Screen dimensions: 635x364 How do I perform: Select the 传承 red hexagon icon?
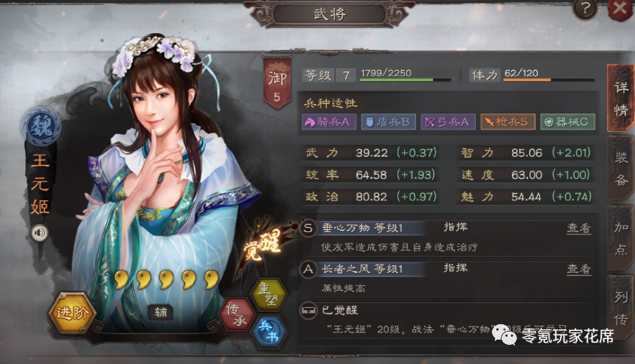tap(237, 315)
